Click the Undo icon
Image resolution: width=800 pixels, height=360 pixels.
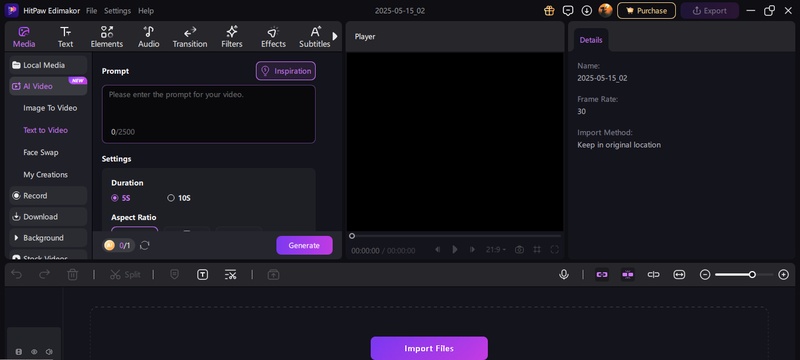[16, 275]
